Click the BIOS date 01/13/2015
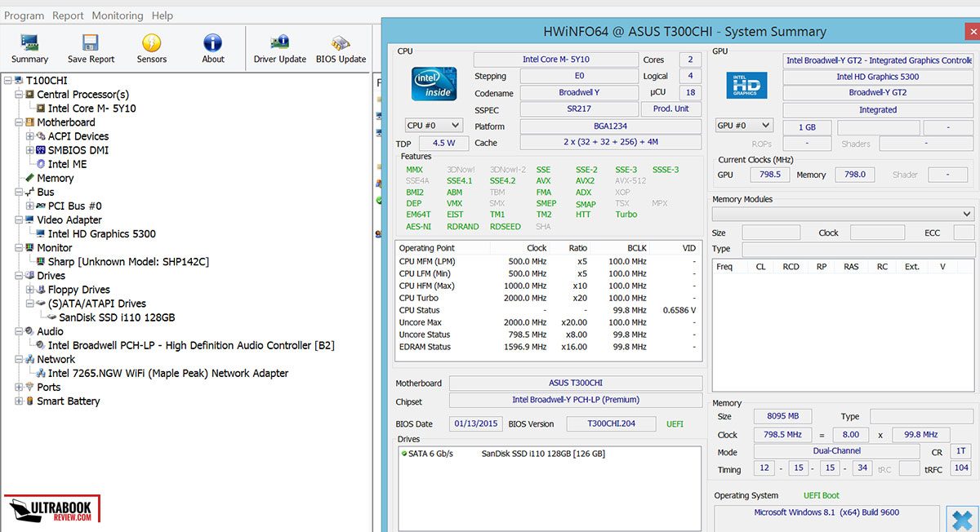Viewport: 980px width, 532px height. click(x=476, y=424)
